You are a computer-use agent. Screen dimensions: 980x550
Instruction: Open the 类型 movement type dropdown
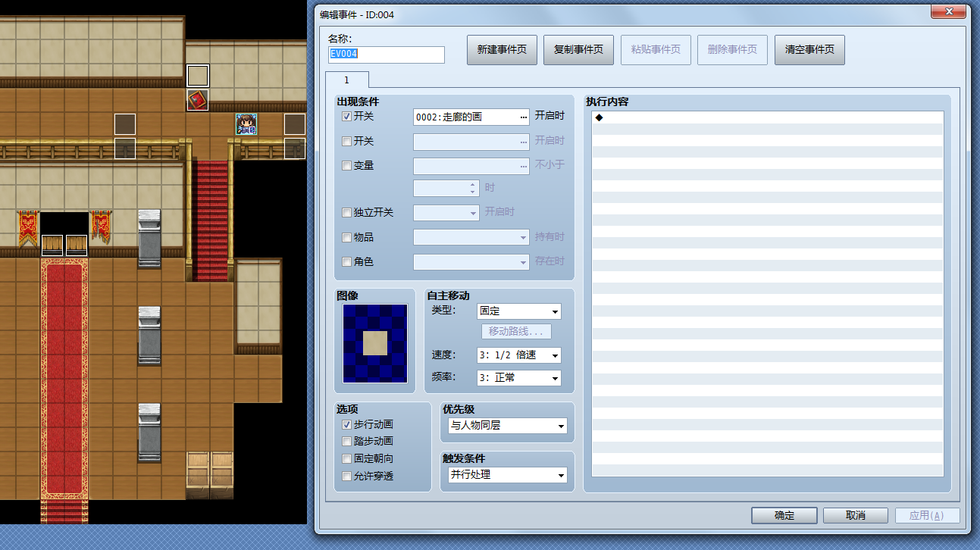tap(519, 311)
